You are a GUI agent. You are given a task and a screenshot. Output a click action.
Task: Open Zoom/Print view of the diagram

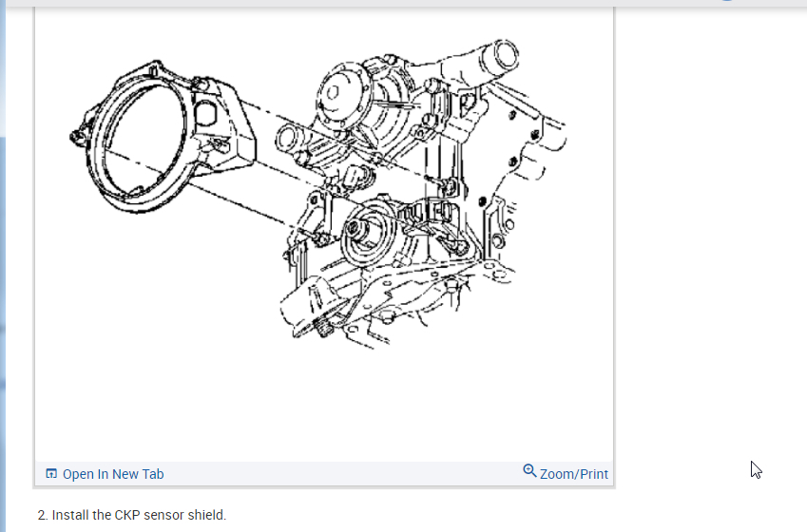[566, 473]
